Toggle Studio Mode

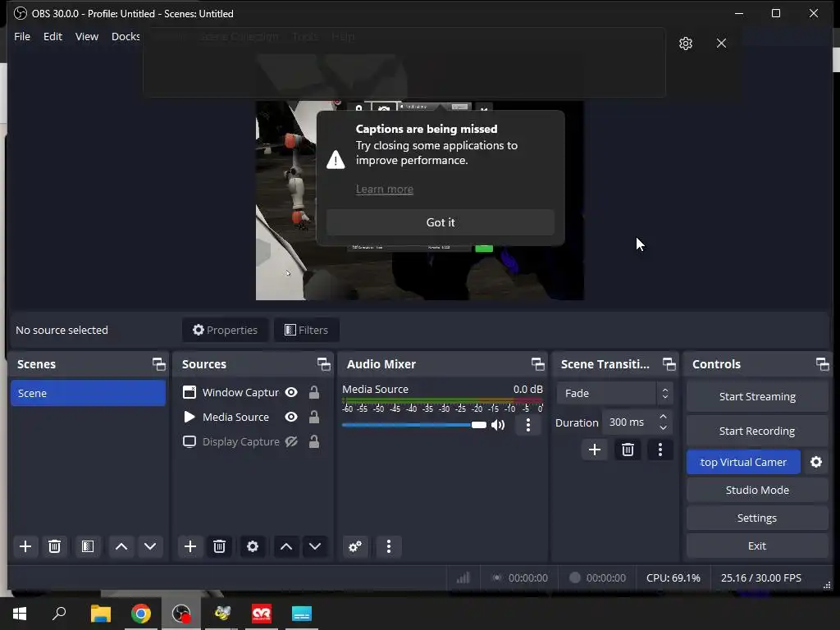pyautogui.click(x=757, y=491)
